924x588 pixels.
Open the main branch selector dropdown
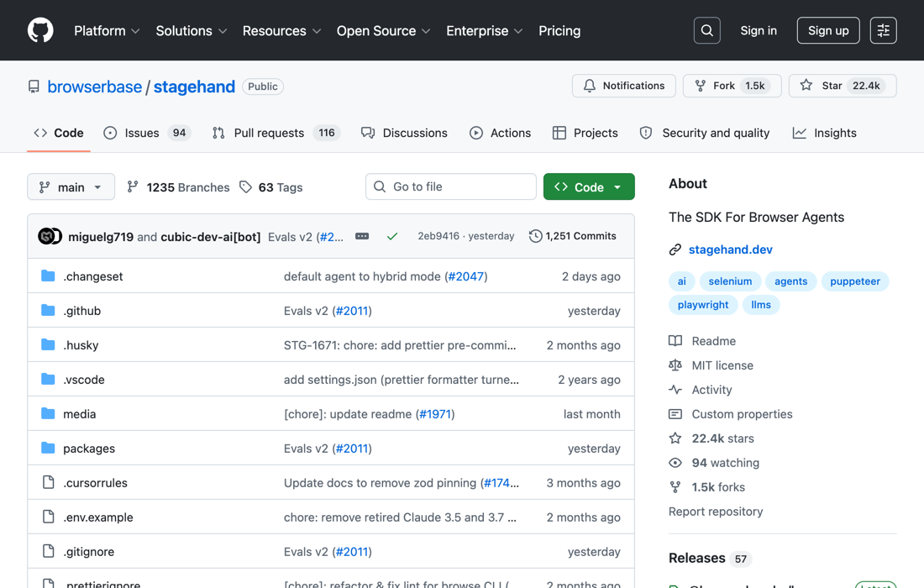(71, 186)
